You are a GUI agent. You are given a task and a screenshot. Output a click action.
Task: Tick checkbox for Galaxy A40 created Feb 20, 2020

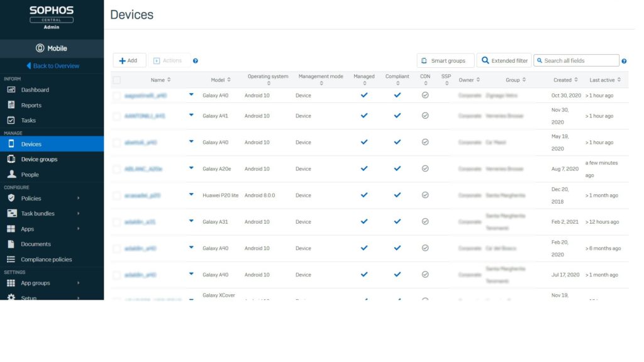coord(117,248)
